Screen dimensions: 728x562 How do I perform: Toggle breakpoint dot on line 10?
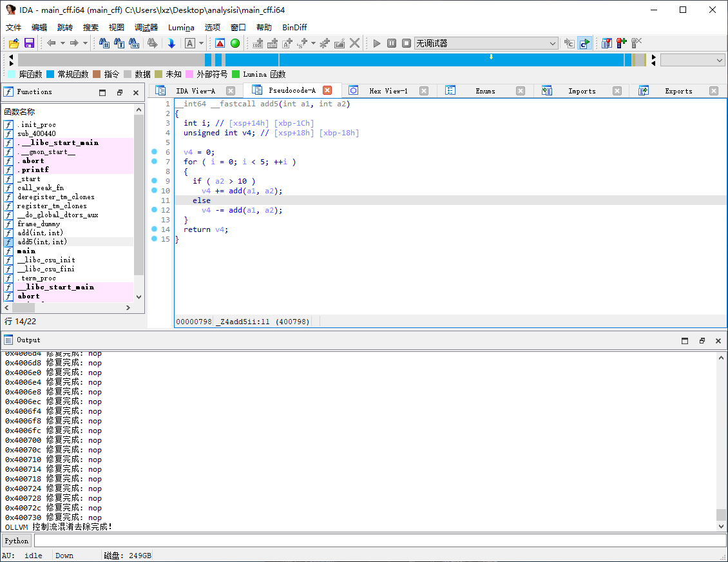[154, 191]
